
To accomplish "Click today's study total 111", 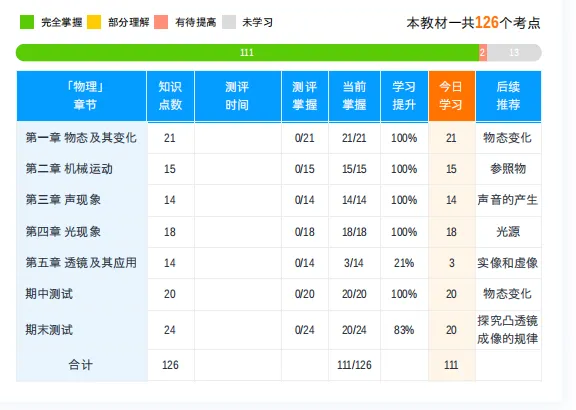I will 451,365.
